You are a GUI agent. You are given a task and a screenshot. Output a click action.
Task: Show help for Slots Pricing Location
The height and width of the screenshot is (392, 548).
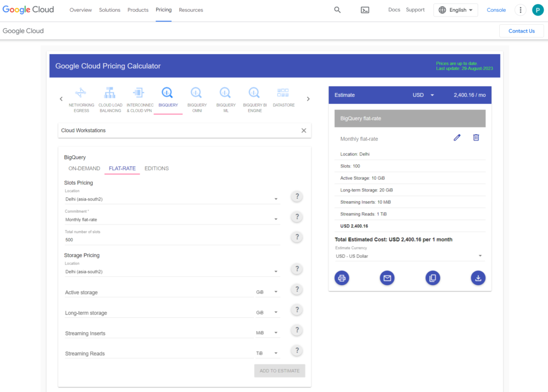[x=297, y=196]
